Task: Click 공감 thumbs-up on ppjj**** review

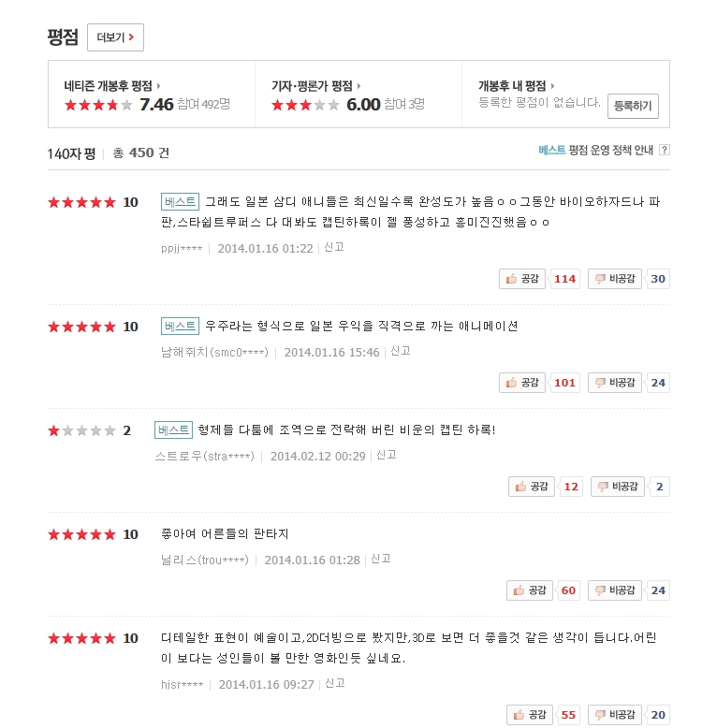Action: point(522,279)
